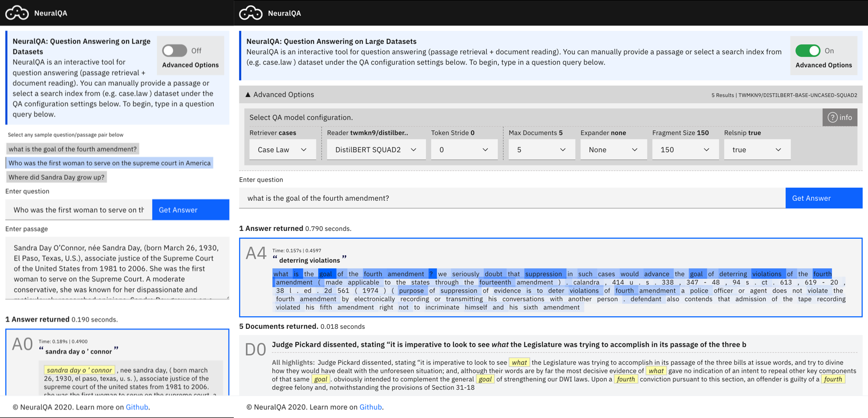Open Github link in right panel footer

[x=371, y=407]
